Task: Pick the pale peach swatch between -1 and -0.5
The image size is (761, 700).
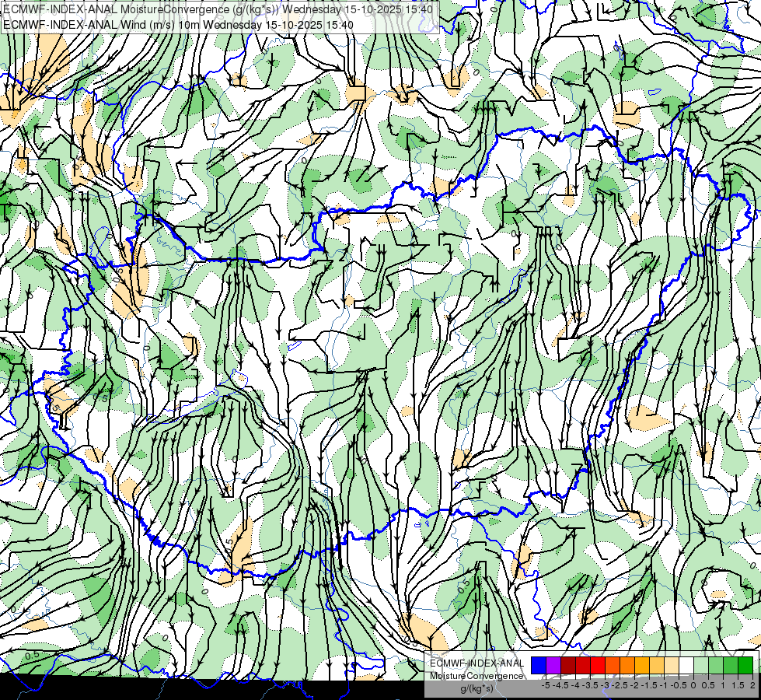Action: click(672, 666)
